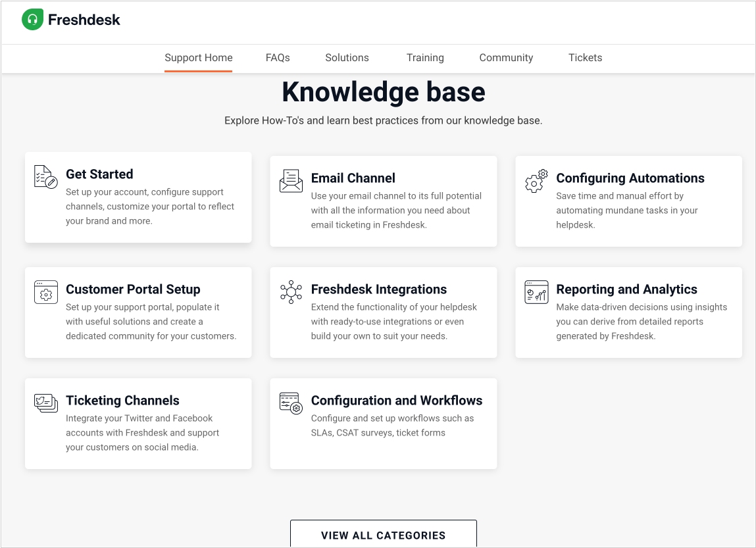Click the Customer Portal Setup window icon
The image size is (756, 548).
pos(45,292)
